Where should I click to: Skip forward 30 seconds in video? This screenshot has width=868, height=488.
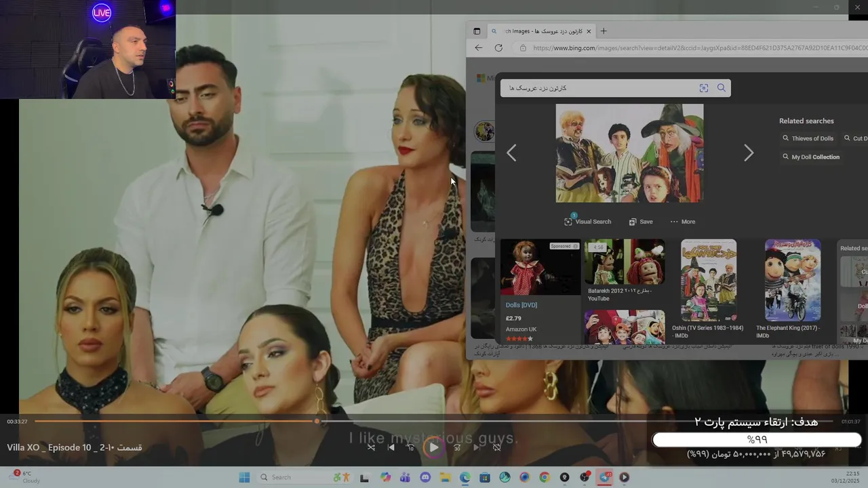tap(457, 447)
